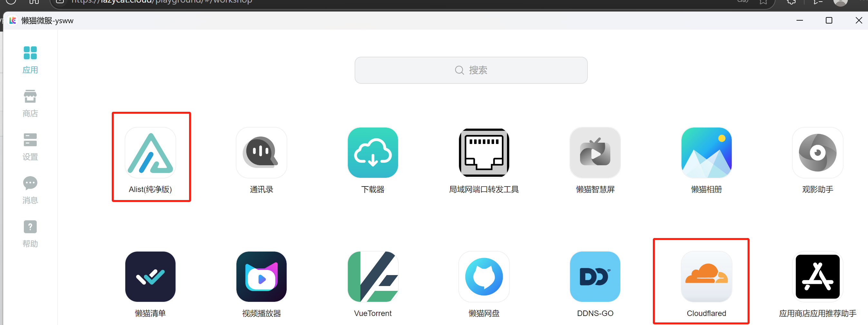
Task: Open the 应用商店应用推荐助手 app icon
Action: (817, 276)
